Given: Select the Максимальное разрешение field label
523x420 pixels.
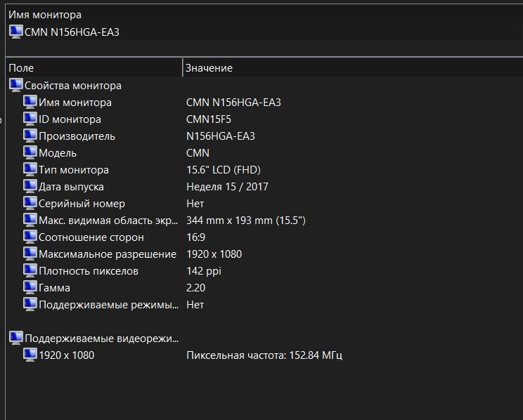Looking at the screenshot, I should [108, 254].
